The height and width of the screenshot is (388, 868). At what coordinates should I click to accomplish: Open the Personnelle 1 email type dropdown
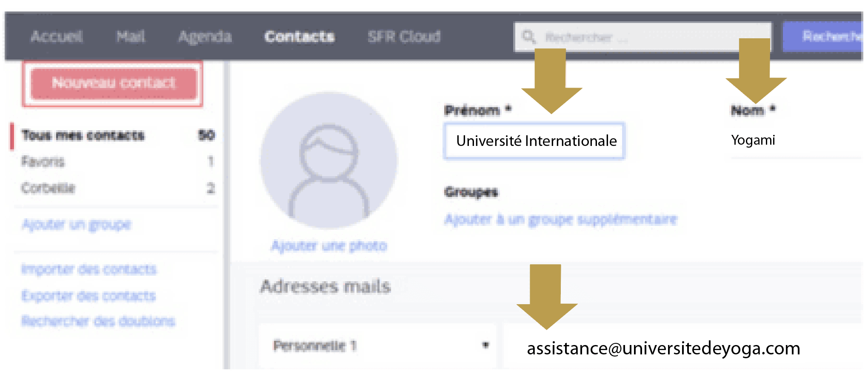(378, 345)
